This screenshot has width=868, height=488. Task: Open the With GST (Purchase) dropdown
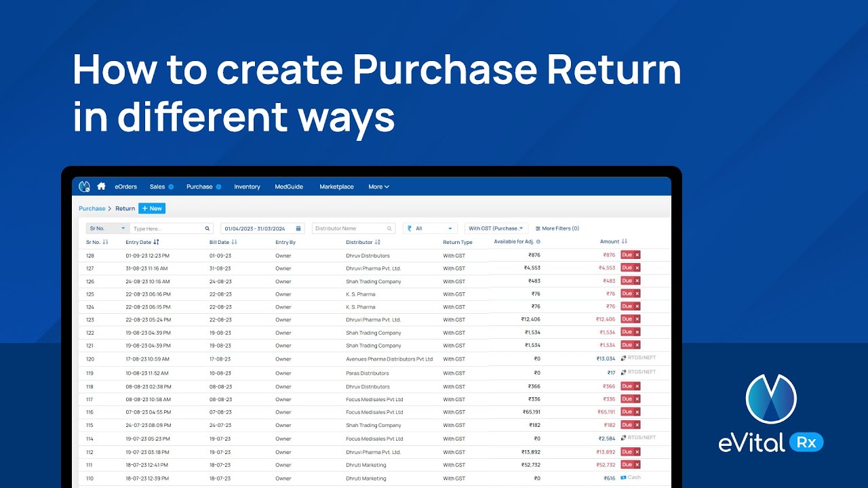[496, 228]
